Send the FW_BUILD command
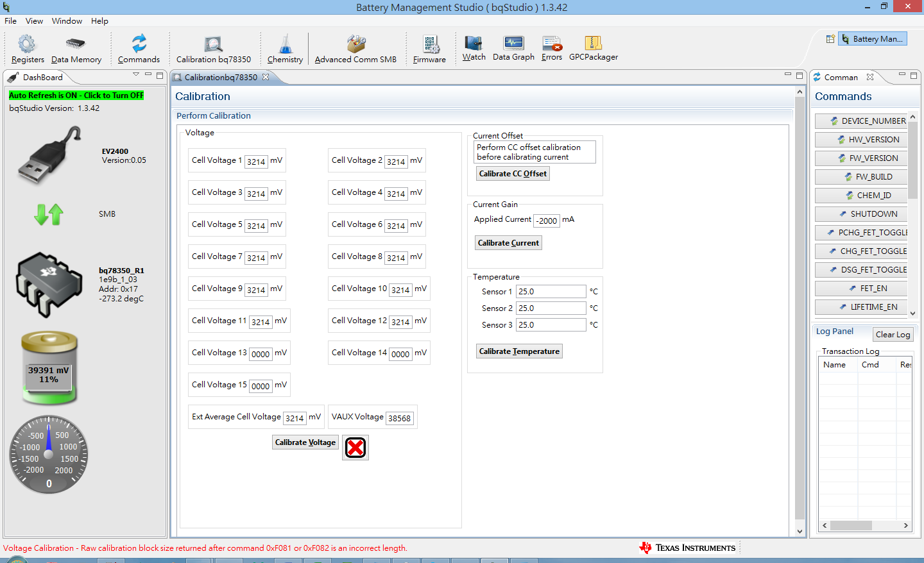This screenshot has height=563, width=924. [x=861, y=177]
